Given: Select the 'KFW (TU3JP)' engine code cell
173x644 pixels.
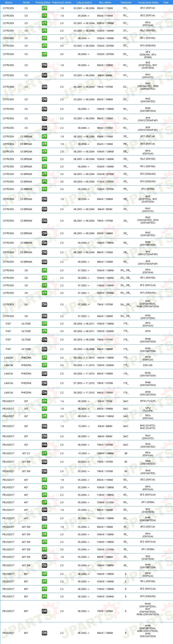Looking at the screenshot, I should [x=148, y=401].
